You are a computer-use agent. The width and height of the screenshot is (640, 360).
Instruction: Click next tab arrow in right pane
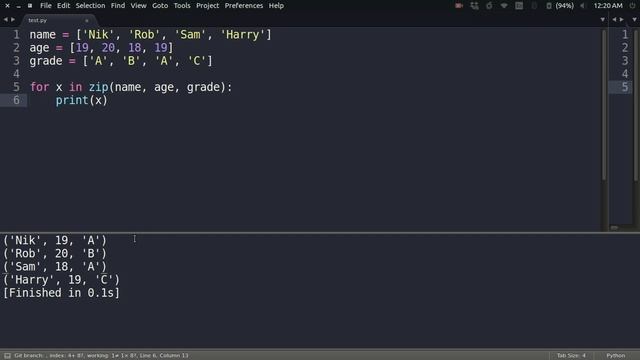click(622, 20)
